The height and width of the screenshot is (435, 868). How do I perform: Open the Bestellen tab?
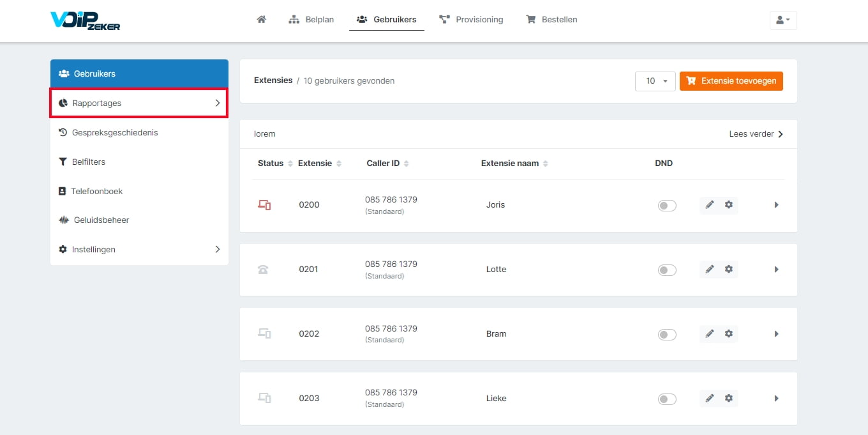pos(551,19)
